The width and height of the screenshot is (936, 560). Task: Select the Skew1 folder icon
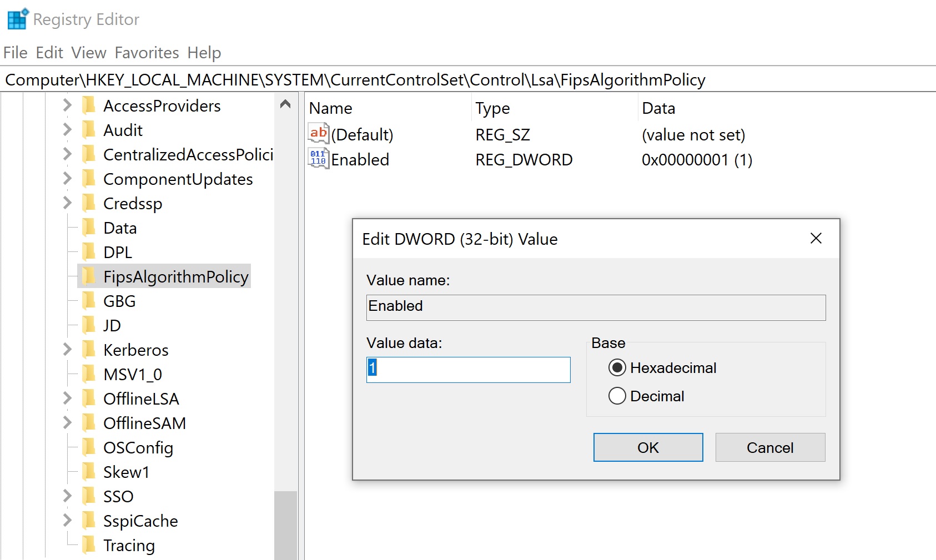(90, 472)
